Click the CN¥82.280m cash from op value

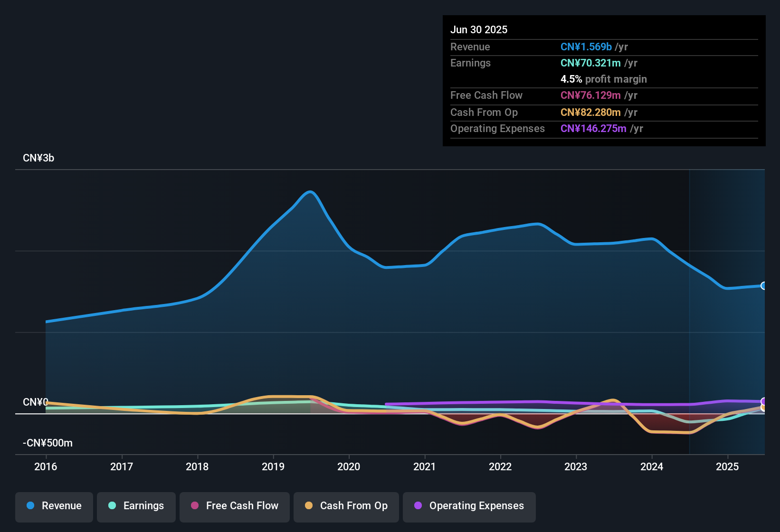tap(590, 112)
